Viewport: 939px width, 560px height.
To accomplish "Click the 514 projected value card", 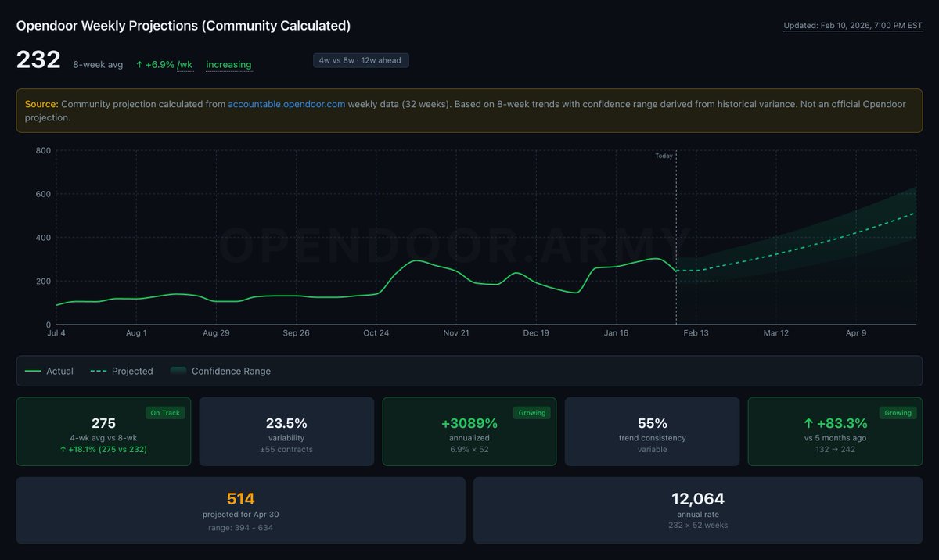I will [240, 509].
